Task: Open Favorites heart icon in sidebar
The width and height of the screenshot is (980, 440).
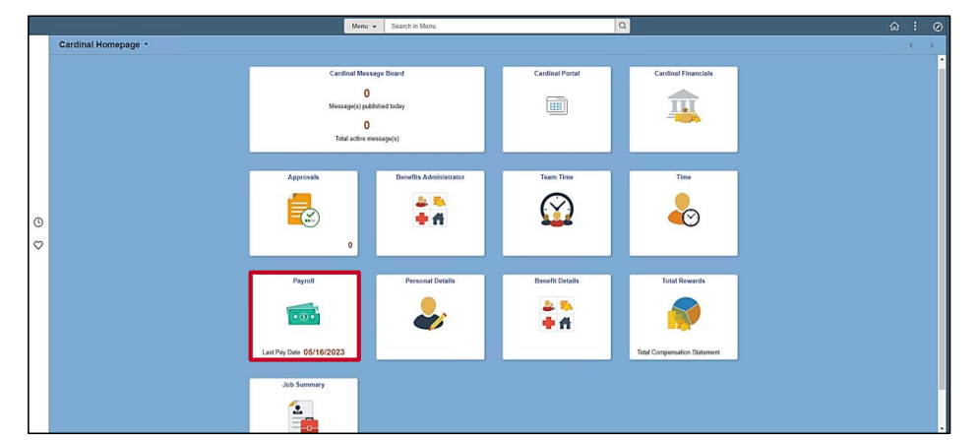Action: pos(38,245)
